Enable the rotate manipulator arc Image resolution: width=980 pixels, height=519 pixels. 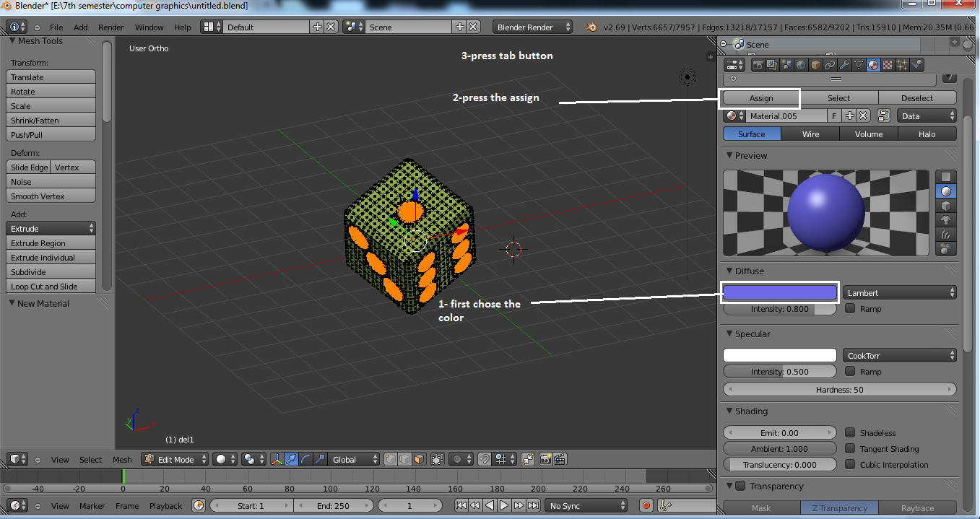pyautogui.click(x=305, y=459)
